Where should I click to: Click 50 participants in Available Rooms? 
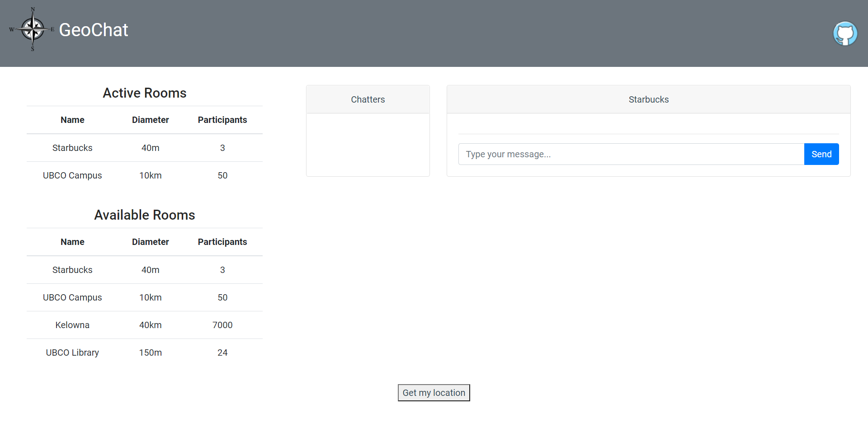222,297
